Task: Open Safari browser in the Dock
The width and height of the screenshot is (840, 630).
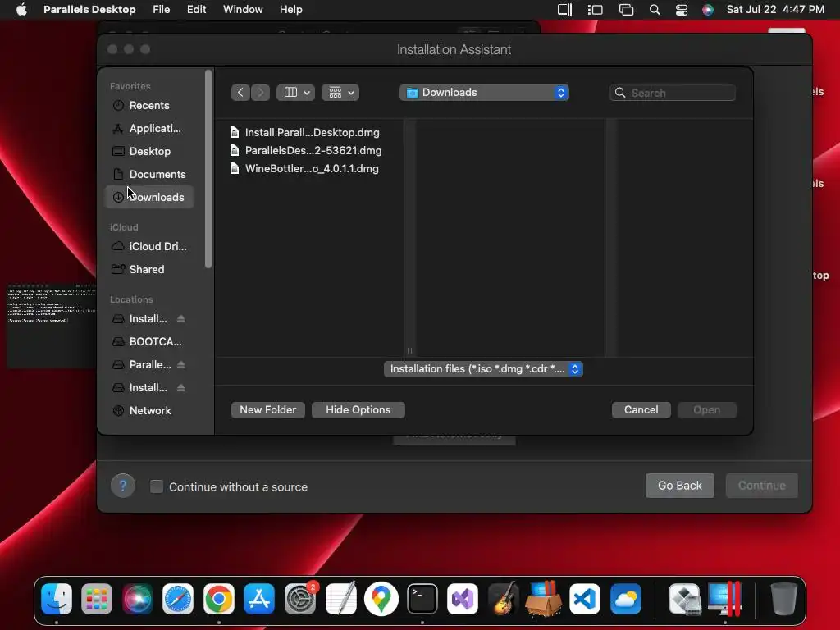Action: click(178, 598)
